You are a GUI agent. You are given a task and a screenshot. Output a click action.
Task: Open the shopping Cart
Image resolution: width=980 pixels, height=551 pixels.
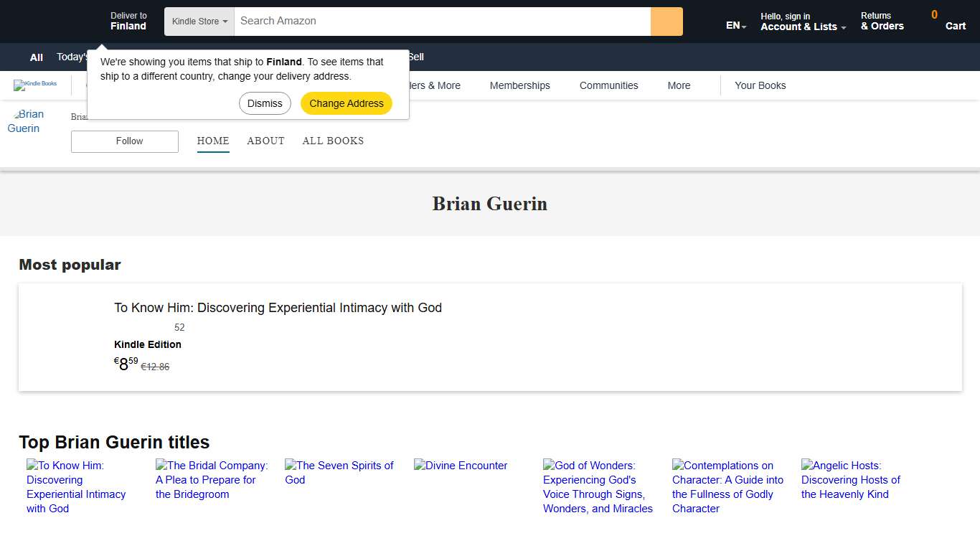955,22
